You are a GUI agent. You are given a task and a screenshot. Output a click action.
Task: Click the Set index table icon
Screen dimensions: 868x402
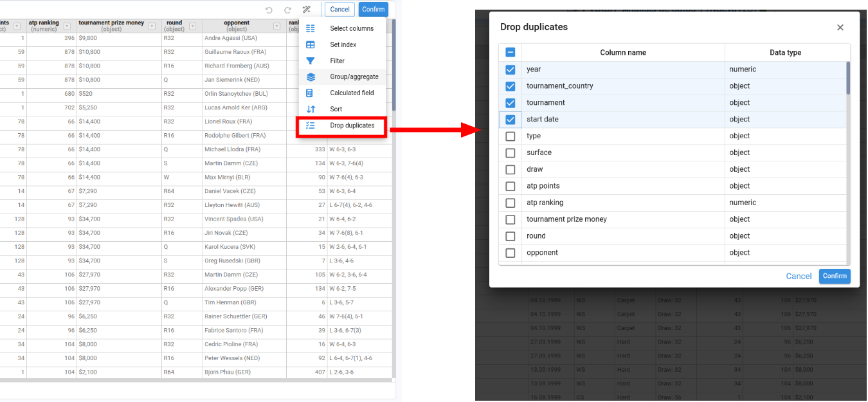tap(311, 45)
